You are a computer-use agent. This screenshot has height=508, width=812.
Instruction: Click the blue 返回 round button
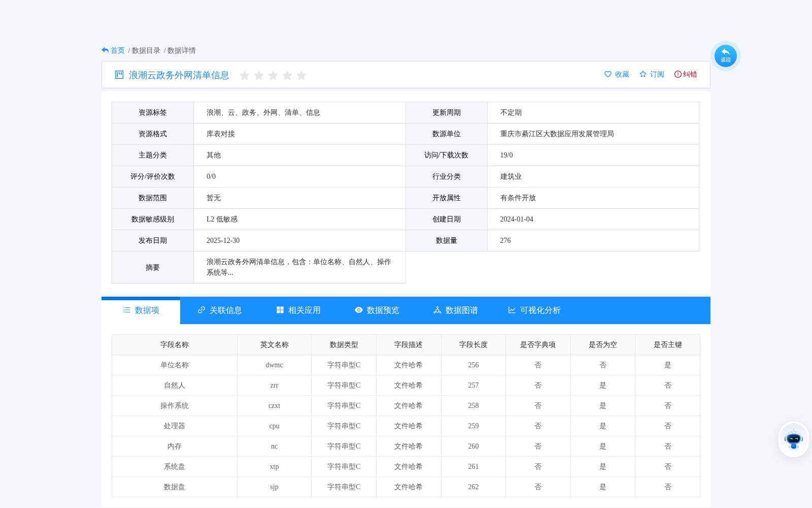coord(725,56)
